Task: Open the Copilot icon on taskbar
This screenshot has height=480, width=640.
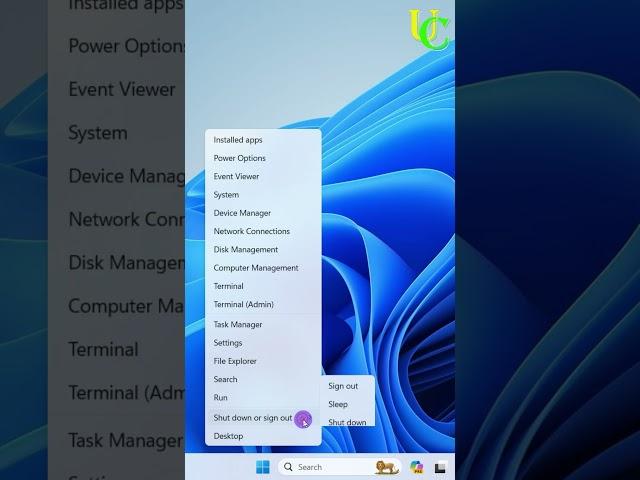Action: 417,467
